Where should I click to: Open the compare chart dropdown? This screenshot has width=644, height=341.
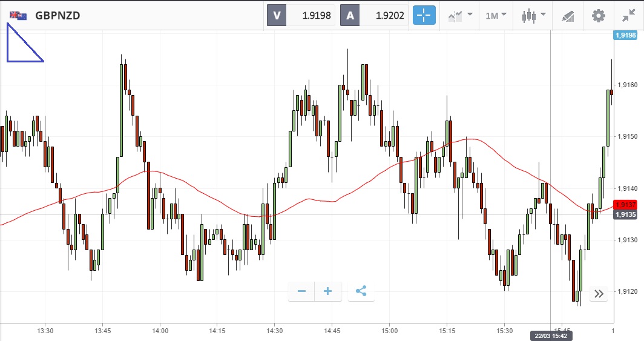(x=460, y=15)
